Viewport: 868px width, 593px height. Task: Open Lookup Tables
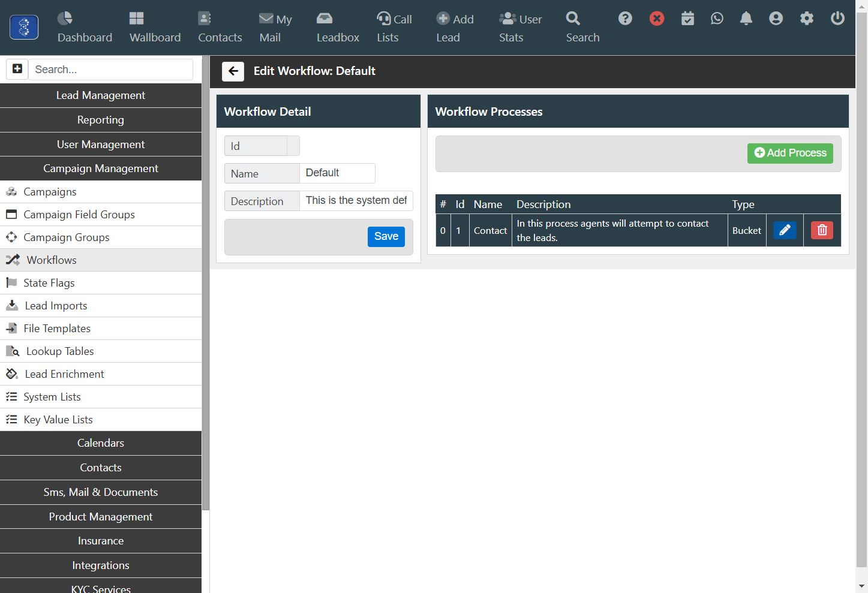click(x=101, y=351)
